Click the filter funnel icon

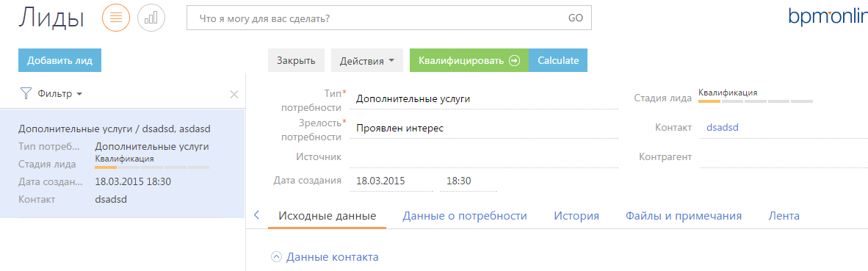point(26,93)
